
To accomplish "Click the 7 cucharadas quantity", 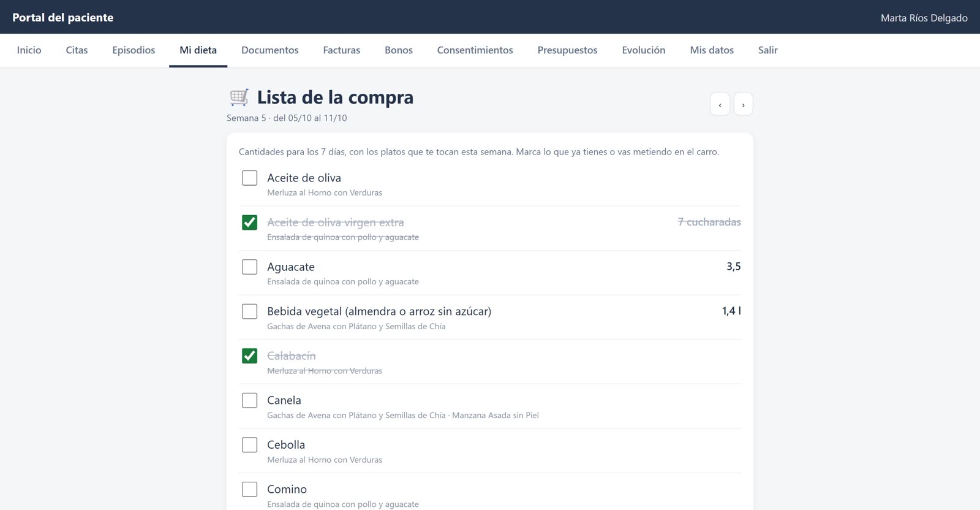I will 709,222.
